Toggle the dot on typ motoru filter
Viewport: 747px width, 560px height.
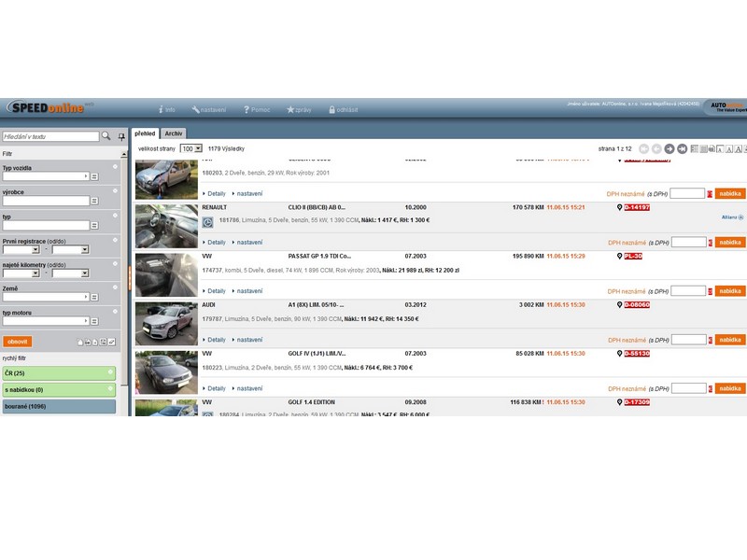tap(115, 312)
